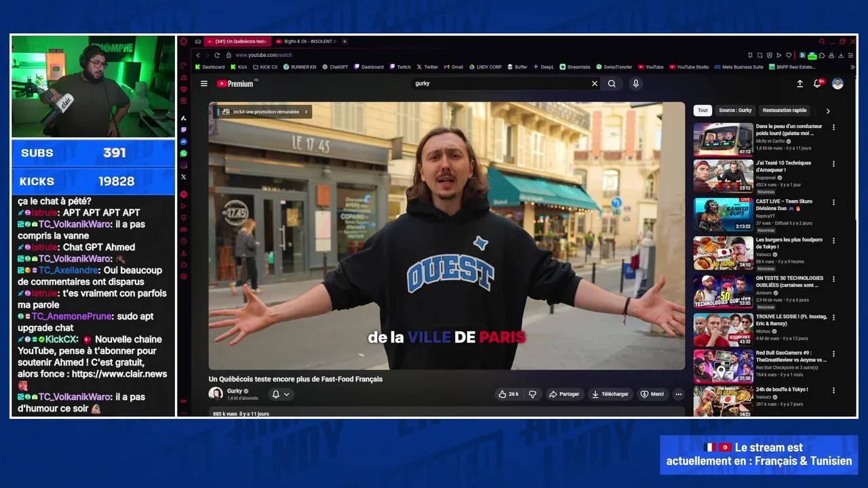Screen dimensions: 868x488
Task: Select the 'Source : Gurky' chip
Action: point(735,110)
